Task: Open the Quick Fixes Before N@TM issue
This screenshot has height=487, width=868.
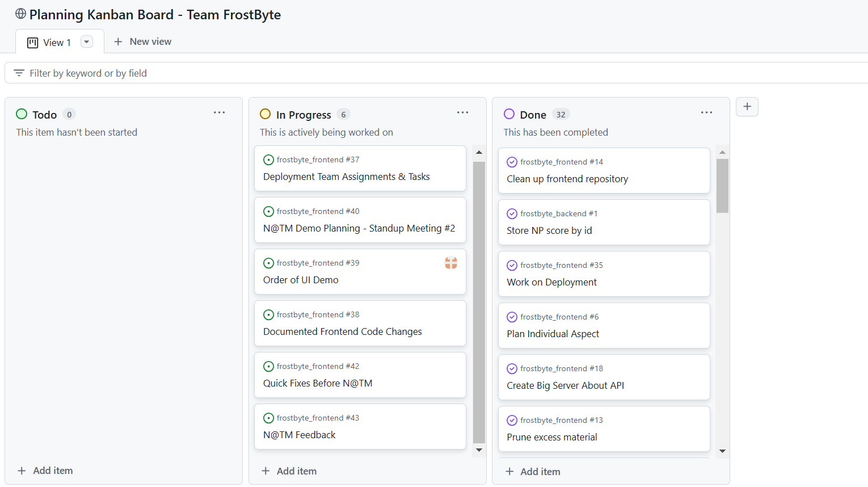Action: [x=318, y=383]
